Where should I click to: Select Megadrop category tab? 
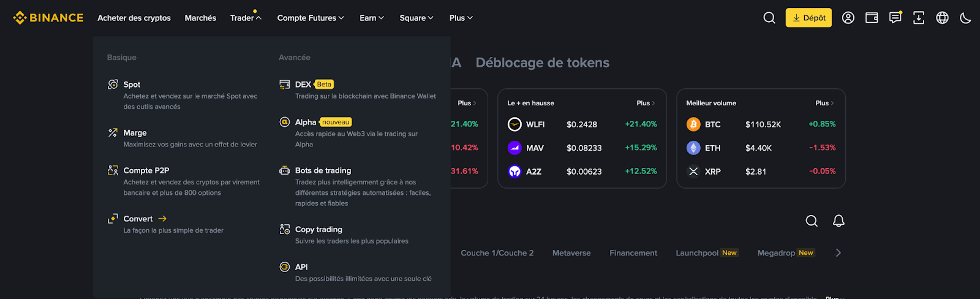tap(786, 253)
